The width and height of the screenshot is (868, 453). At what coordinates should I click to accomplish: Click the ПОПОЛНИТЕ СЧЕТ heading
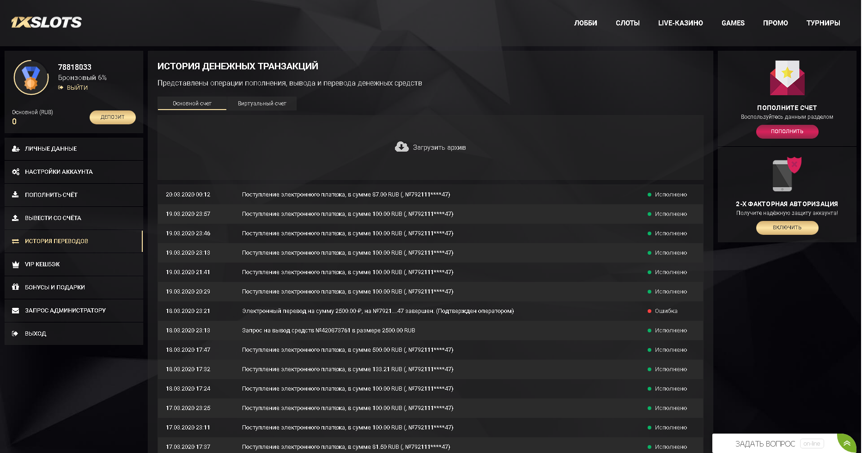787,108
